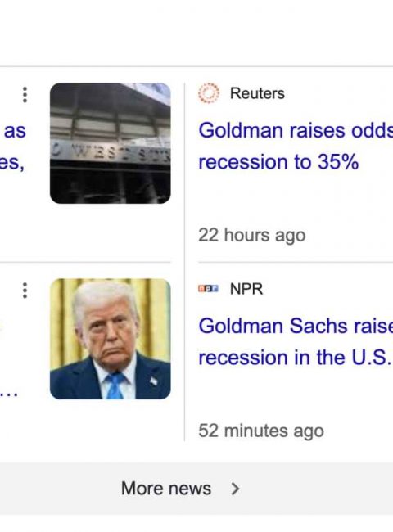Click the More news button
This screenshot has width=393, height=532.
(181, 489)
